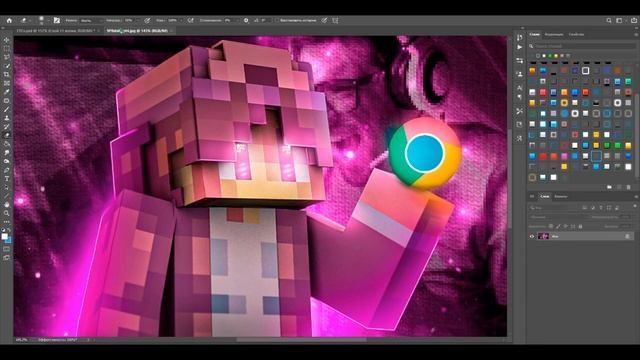Select the highlighted Eraser tool in the toolbar
Viewport: 640px width, 360px height.
pos(7,135)
